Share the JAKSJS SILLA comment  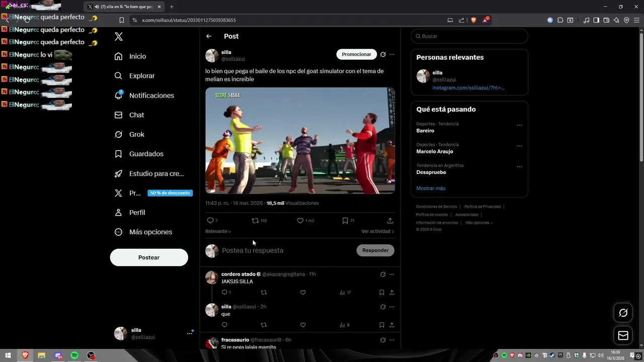tap(392, 293)
